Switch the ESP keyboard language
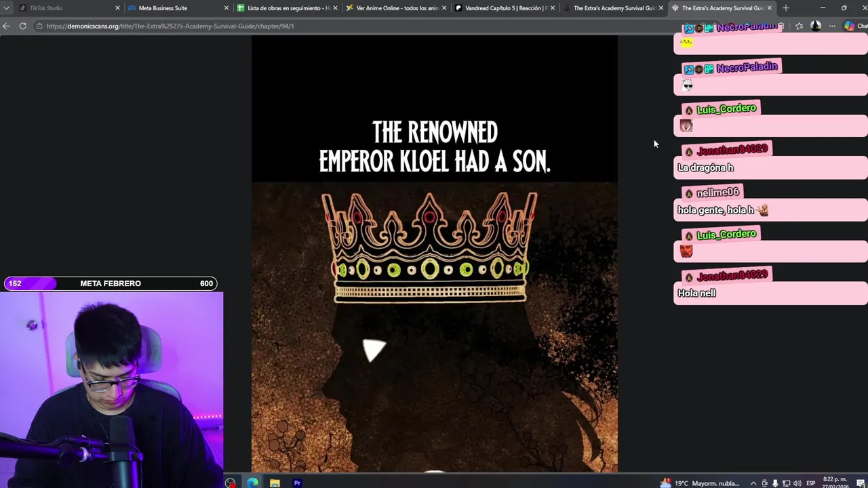Image resolution: width=868 pixels, height=488 pixels. point(811,483)
